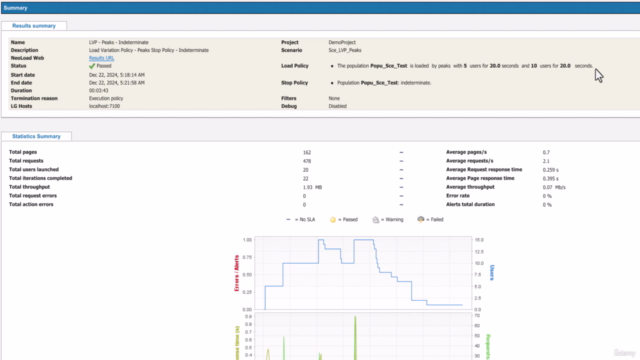Click the duration value 00:03:43
The width and height of the screenshot is (640, 360).
[98, 91]
